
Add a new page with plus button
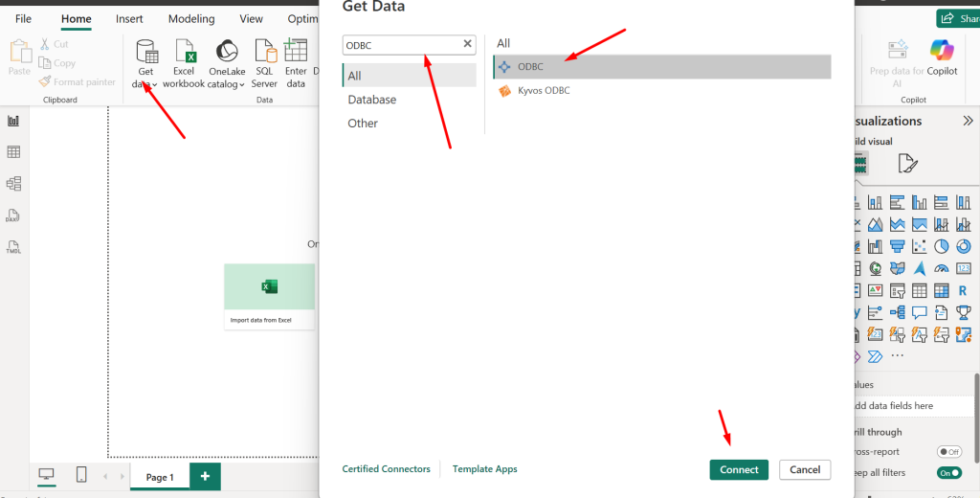tap(205, 477)
